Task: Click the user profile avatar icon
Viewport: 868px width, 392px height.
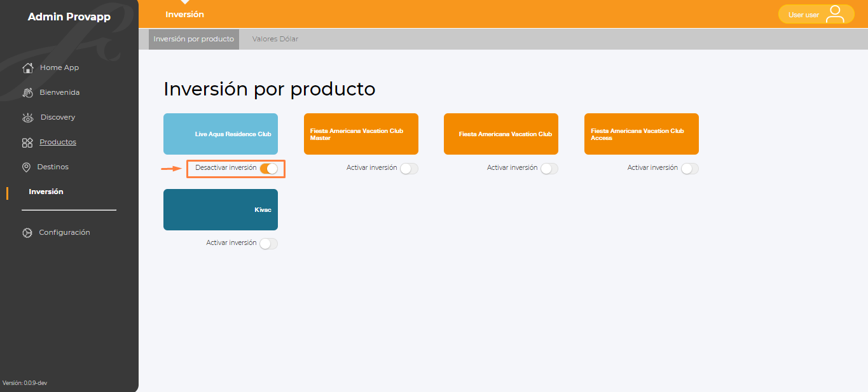Action: [x=834, y=14]
